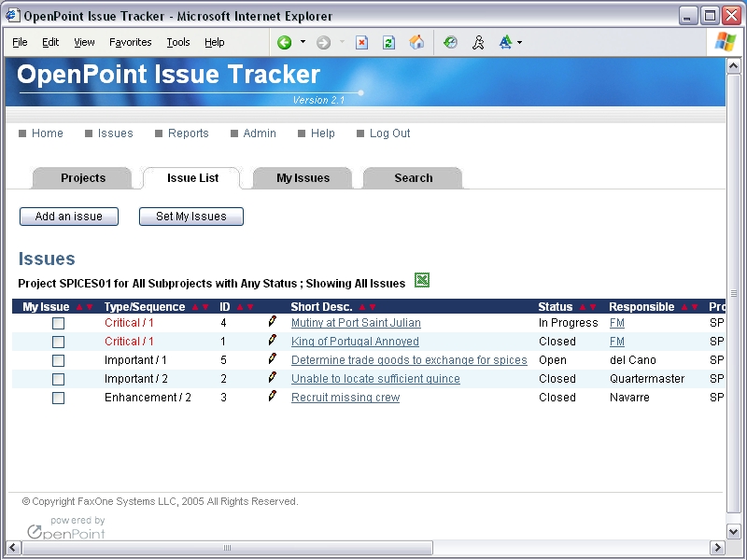The width and height of the screenshot is (747, 560).
Task: Click the Excel export icon
Action: pos(422,280)
